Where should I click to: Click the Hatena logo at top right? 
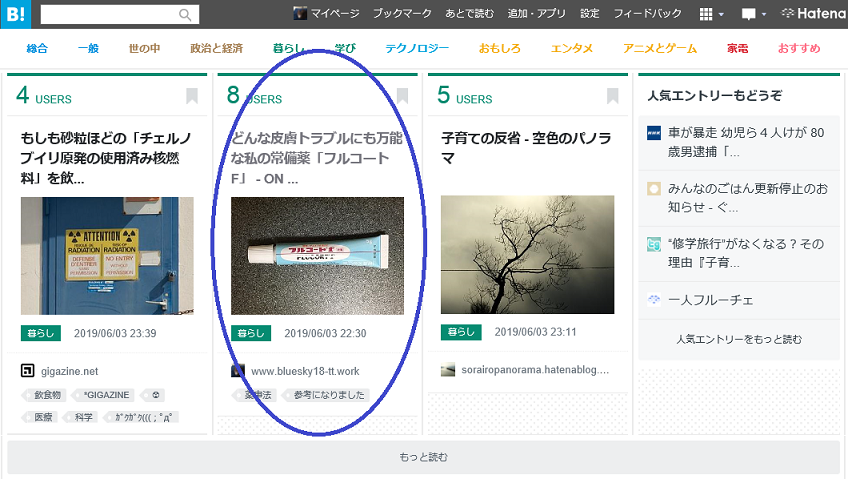point(814,14)
